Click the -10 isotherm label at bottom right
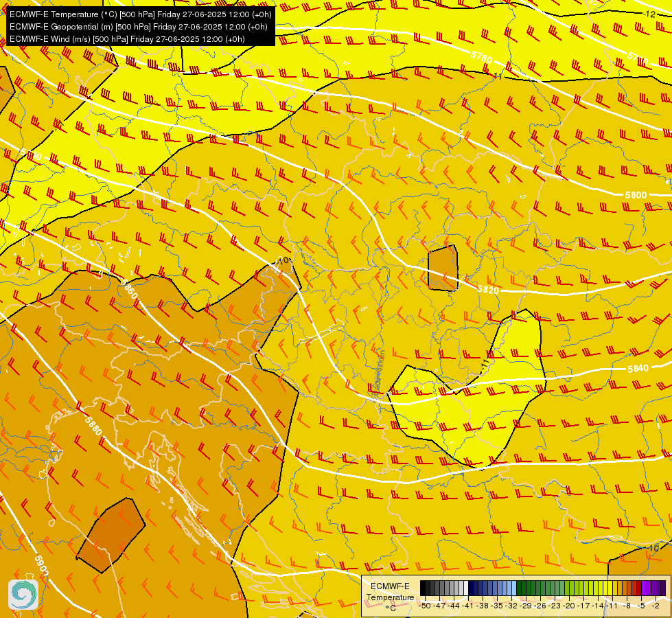This screenshot has width=672, height=618. point(652,548)
